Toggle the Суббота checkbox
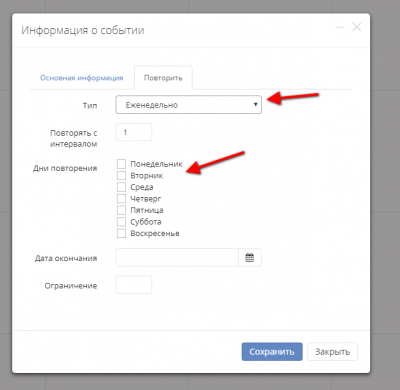This screenshot has width=400, height=390. coord(121,222)
